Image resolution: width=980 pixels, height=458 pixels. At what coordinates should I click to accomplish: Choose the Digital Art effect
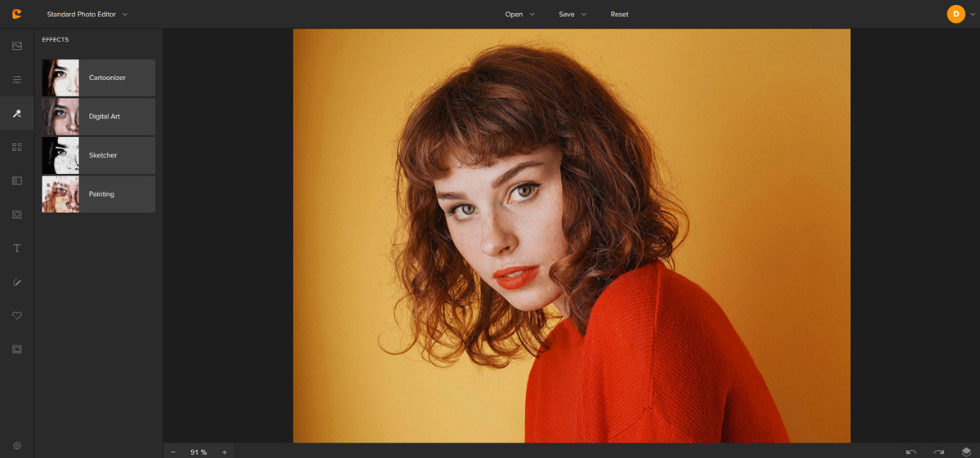pos(98,117)
